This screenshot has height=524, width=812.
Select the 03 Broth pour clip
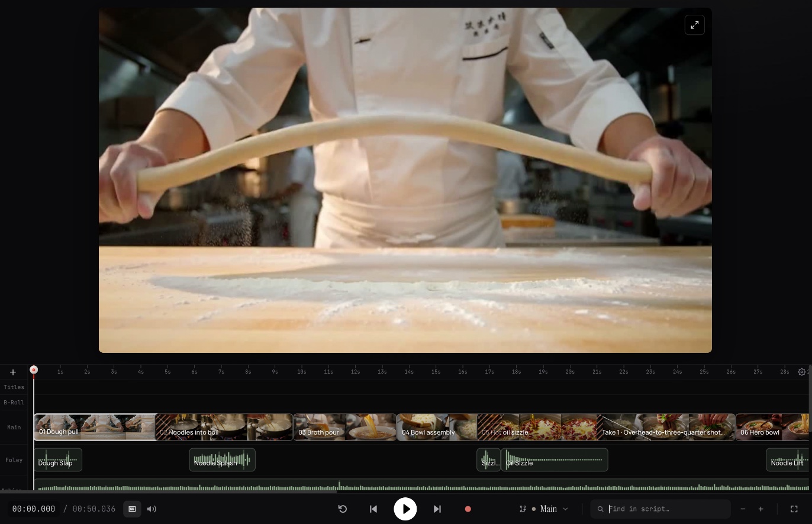click(345, 427)
